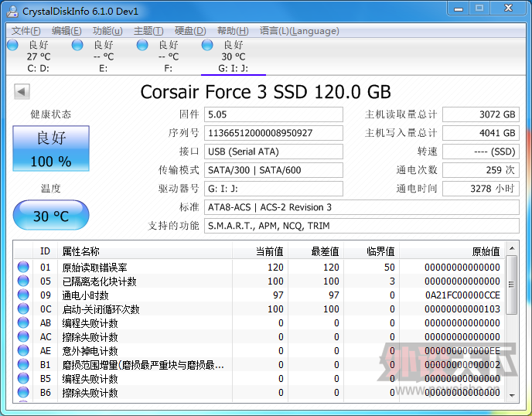Viewport: 532px width, 416px height.
Task: Click the standard field ATA8-ACS | ACS-2 Revision 3
Action: click(x=362, y=207)
